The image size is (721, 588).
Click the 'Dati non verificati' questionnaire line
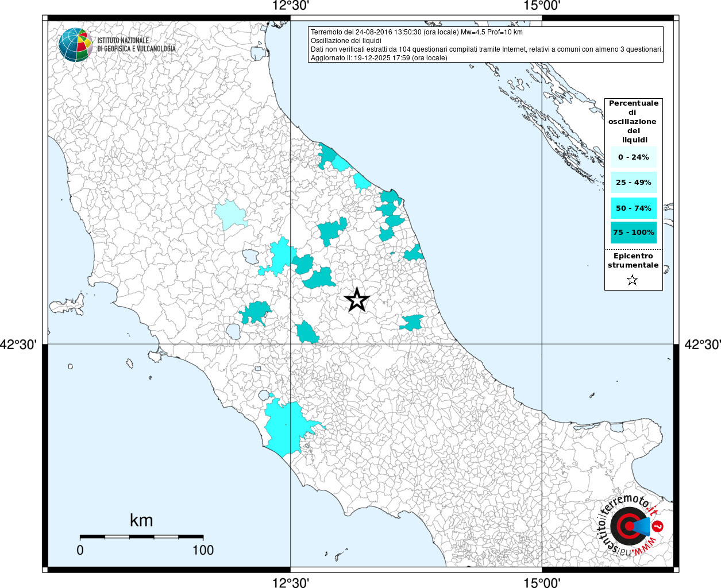pyautogui.click(x=487, y=49)
